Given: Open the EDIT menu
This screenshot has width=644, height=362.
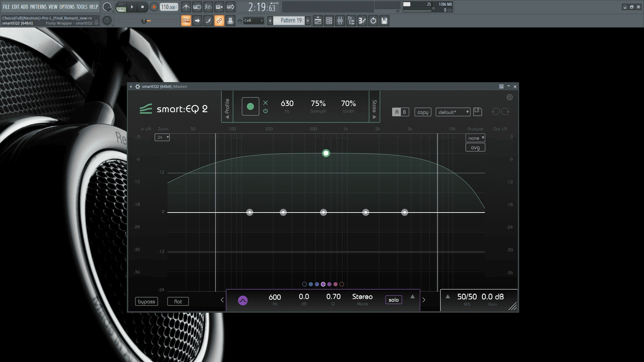Looking at the screenshot, I should (15, 7).
